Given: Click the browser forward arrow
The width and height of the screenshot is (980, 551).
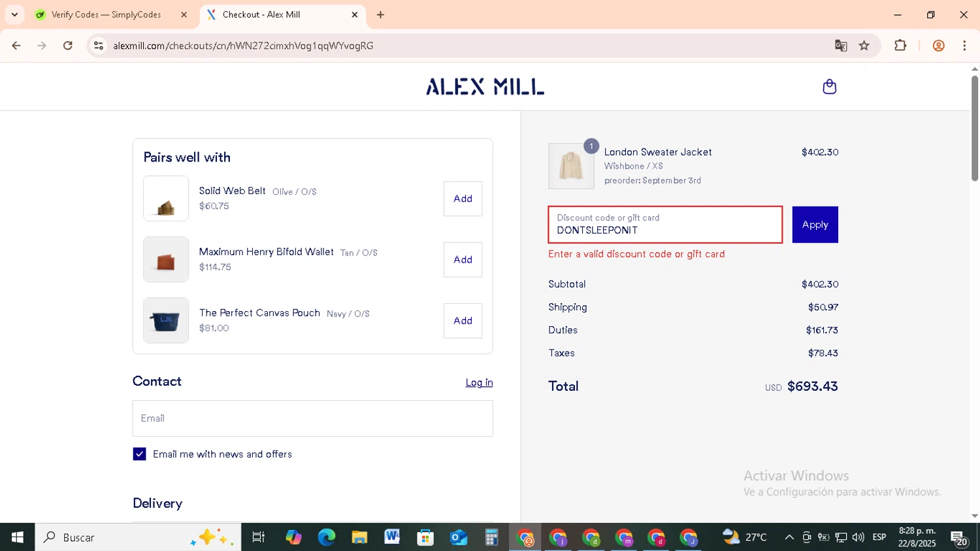Looking at the screenshot, I should 42,46.
